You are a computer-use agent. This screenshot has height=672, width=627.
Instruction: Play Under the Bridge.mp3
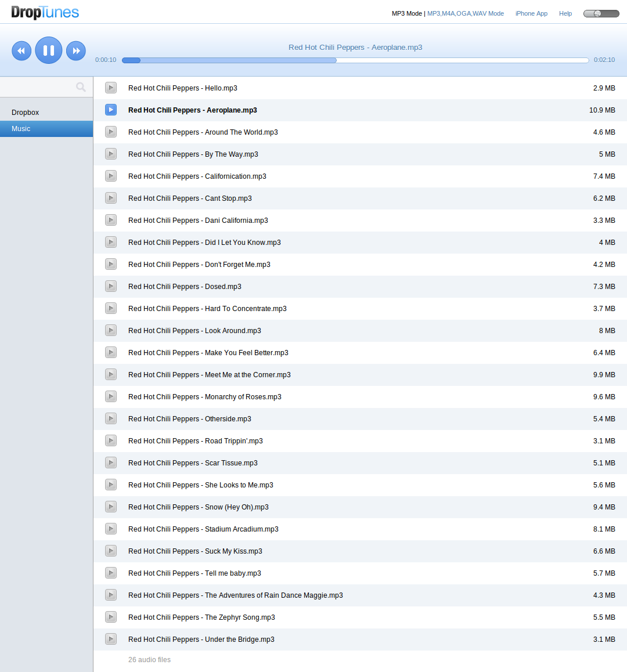[111, 639]
